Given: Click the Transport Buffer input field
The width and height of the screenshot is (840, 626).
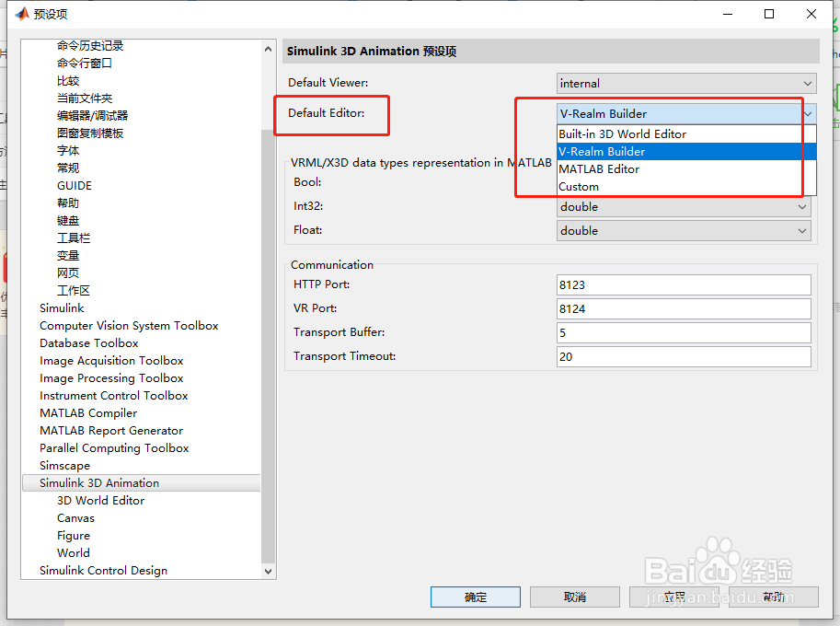Looking at the screenshot, I should click(684, 333).
